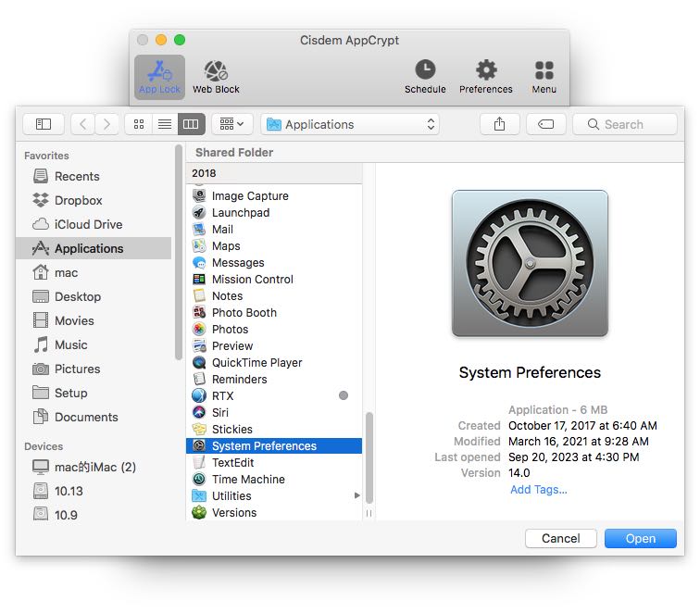Image resolution: width=700 pixels, height=613 pixels.
Task: Click the gray tag dot beside RTX
Action: tap(344, 395)
